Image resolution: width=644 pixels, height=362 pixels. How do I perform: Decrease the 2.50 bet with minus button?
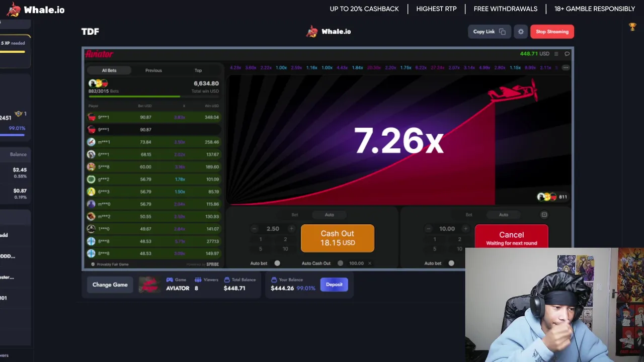coord(254,229)
